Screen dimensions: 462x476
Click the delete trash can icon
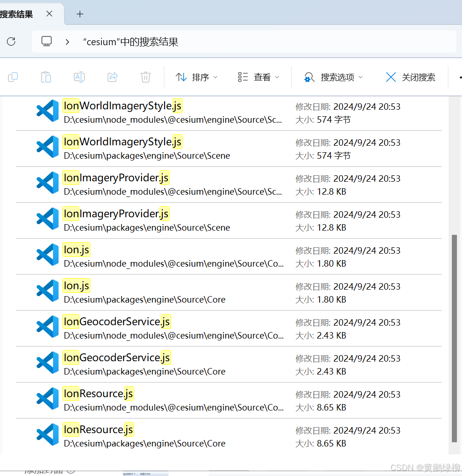(x=146, y=77)
